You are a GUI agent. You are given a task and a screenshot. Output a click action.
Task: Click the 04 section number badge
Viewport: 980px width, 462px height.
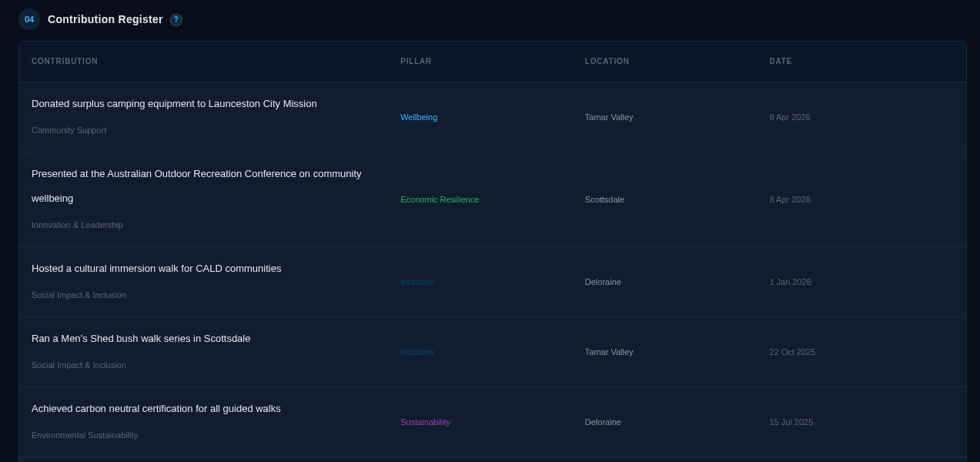(x=29, y=19)
